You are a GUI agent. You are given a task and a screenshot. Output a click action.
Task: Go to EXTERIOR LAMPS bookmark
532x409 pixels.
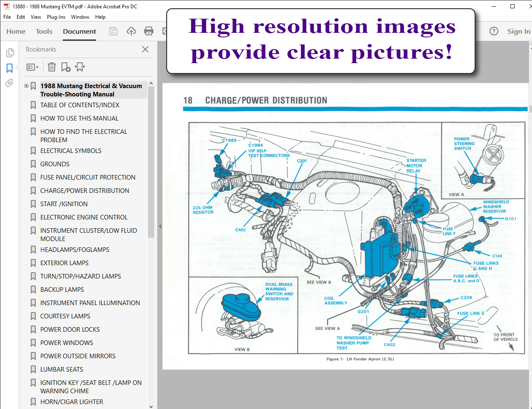[64, 263]
